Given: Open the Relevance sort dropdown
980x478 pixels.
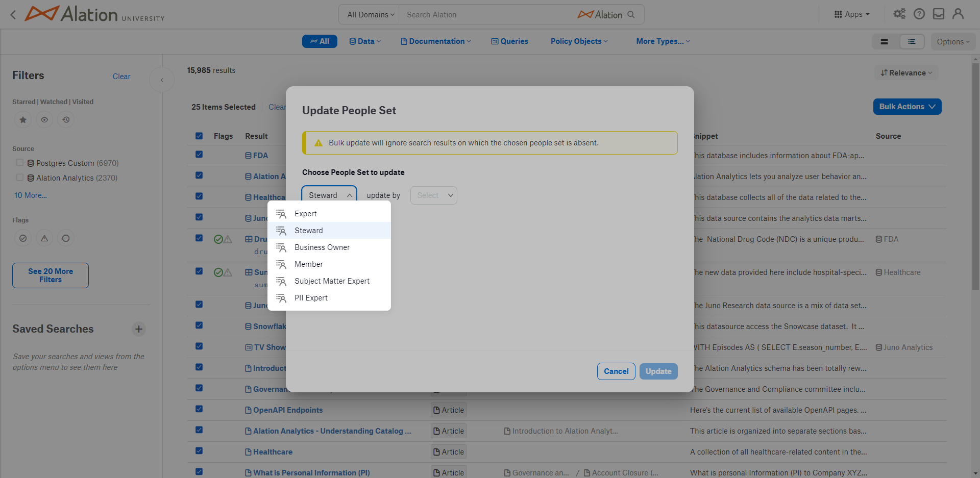Looking at the screenshot, I should tap(906, 73).
